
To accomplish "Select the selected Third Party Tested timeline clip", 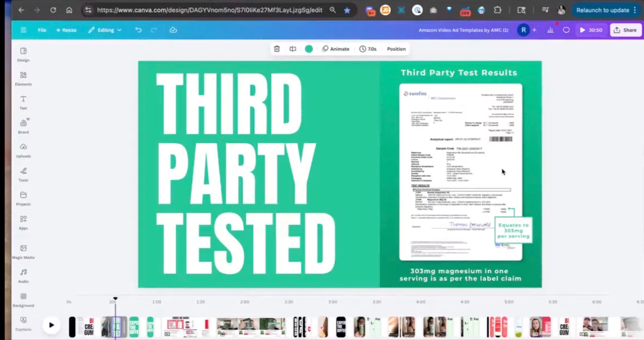I will click(117, 326).
